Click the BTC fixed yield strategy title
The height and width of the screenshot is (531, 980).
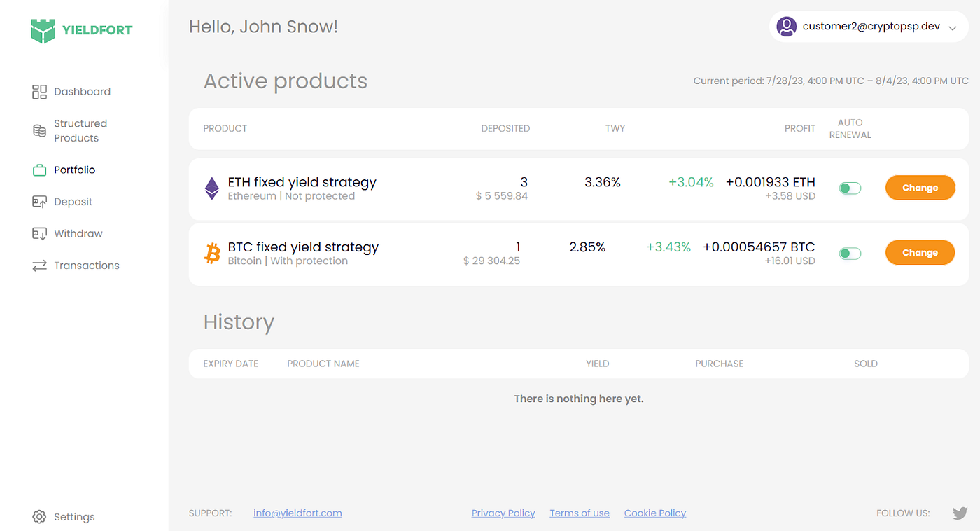(x=303, y=247)
